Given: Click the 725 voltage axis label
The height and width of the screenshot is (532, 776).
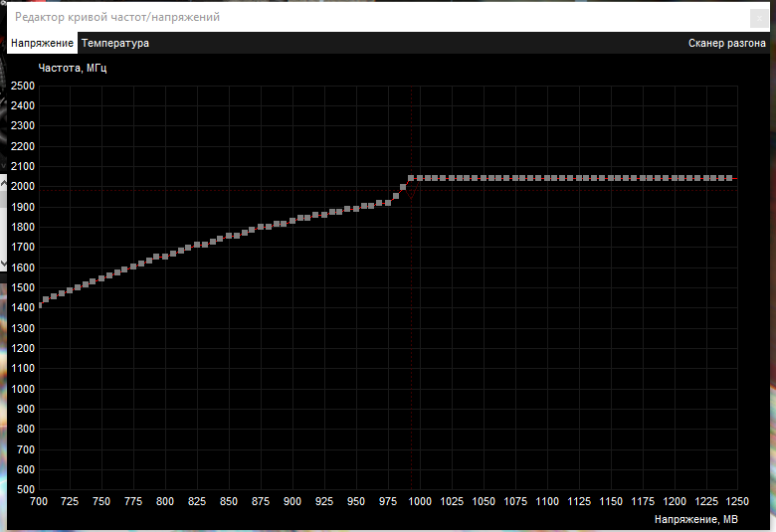Looking at the screenshot, I should (70, 501).
